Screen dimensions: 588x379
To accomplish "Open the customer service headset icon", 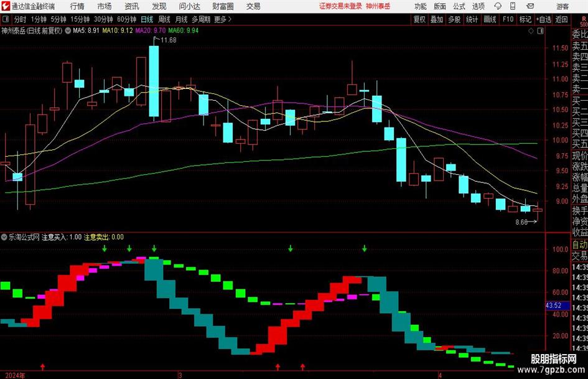I will click(x=498, y=6).
